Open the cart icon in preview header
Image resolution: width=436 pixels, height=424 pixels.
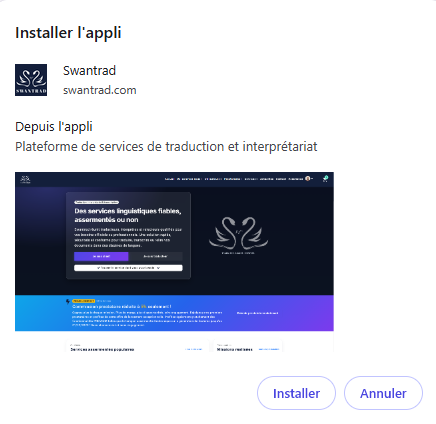pos(325,179)
